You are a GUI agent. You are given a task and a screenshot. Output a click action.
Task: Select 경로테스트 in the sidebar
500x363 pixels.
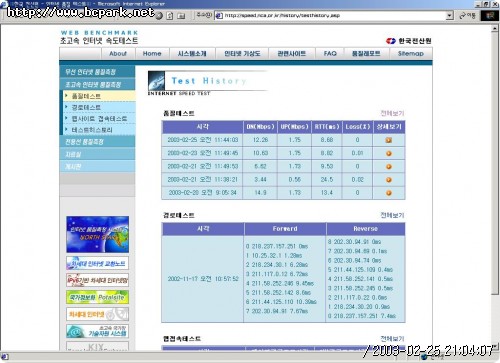[99, 107]
